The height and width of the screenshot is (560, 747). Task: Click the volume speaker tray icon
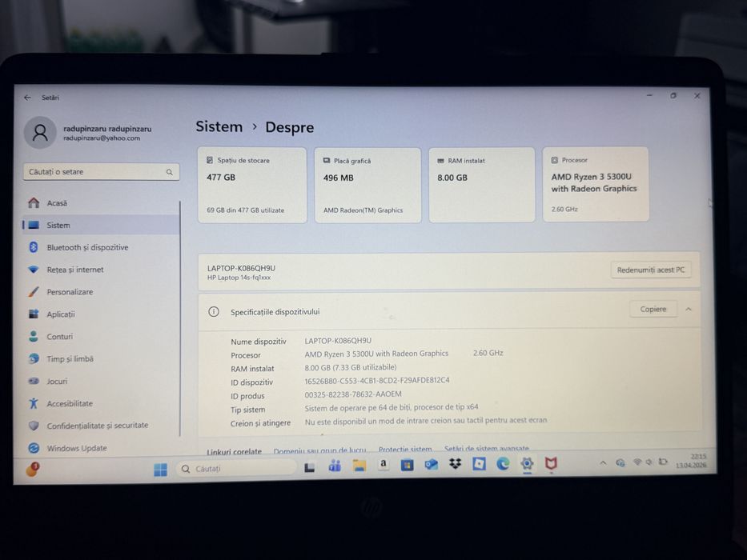point(649,462)
